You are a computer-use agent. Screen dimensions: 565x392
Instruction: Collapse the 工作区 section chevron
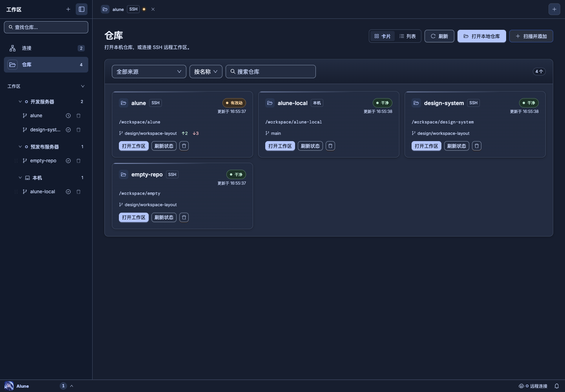pos(82,86)
